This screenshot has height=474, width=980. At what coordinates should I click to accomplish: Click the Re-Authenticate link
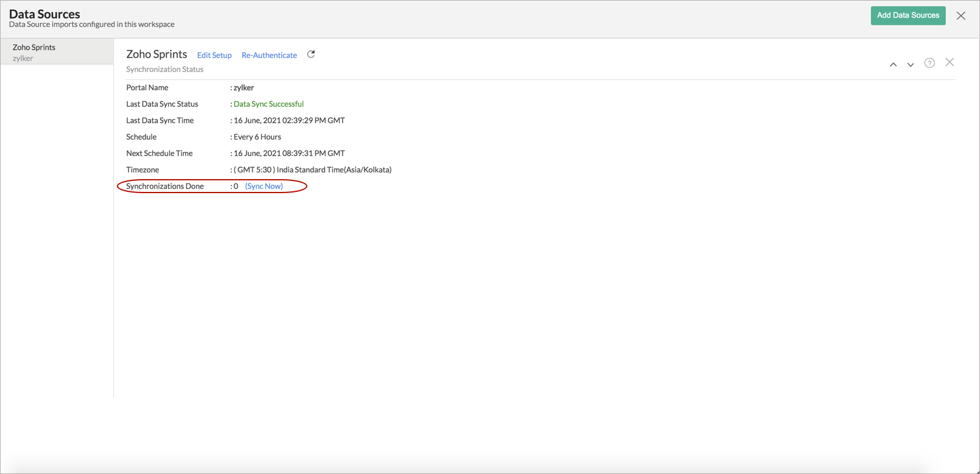pyautogui.click(x=269, y=55)
